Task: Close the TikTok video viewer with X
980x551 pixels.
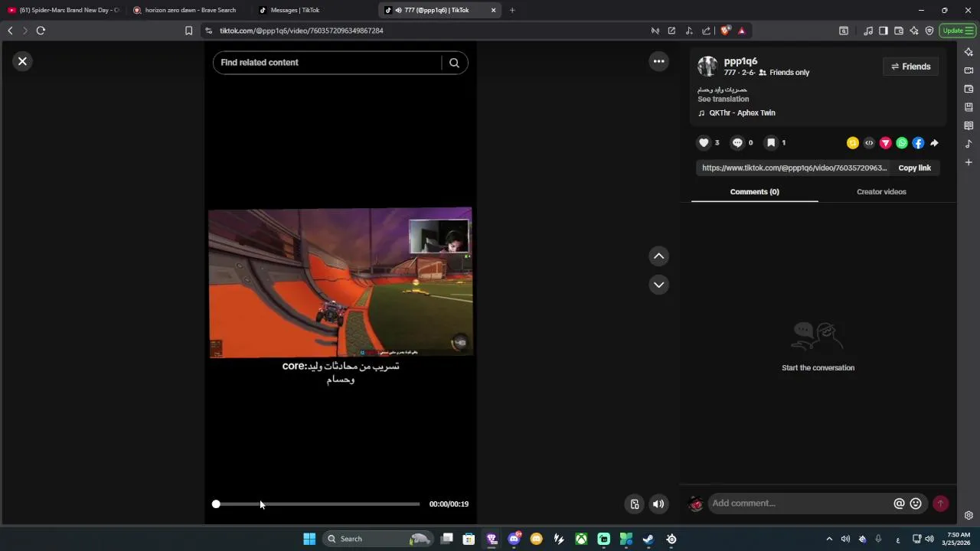Action: (22, 61)
